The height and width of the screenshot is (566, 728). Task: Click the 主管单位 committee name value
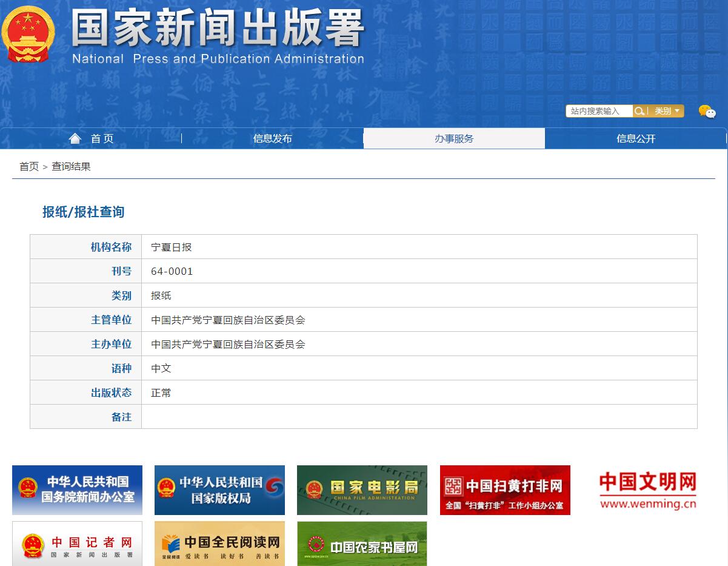228,320
